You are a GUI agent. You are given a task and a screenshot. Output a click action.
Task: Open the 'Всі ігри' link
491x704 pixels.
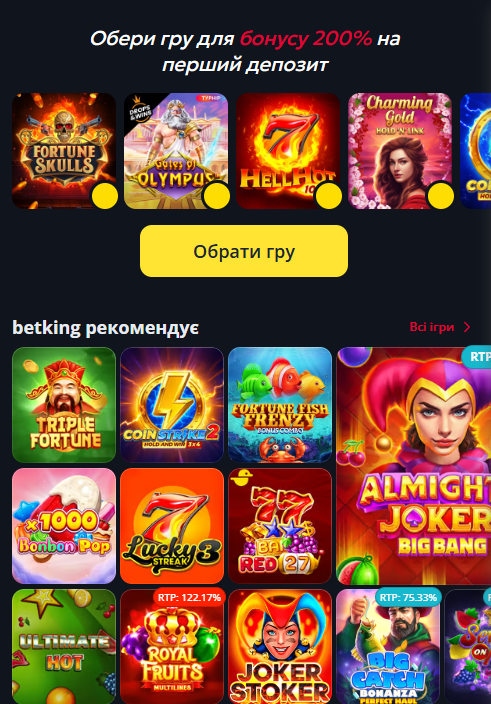click(x=432, y=327)
